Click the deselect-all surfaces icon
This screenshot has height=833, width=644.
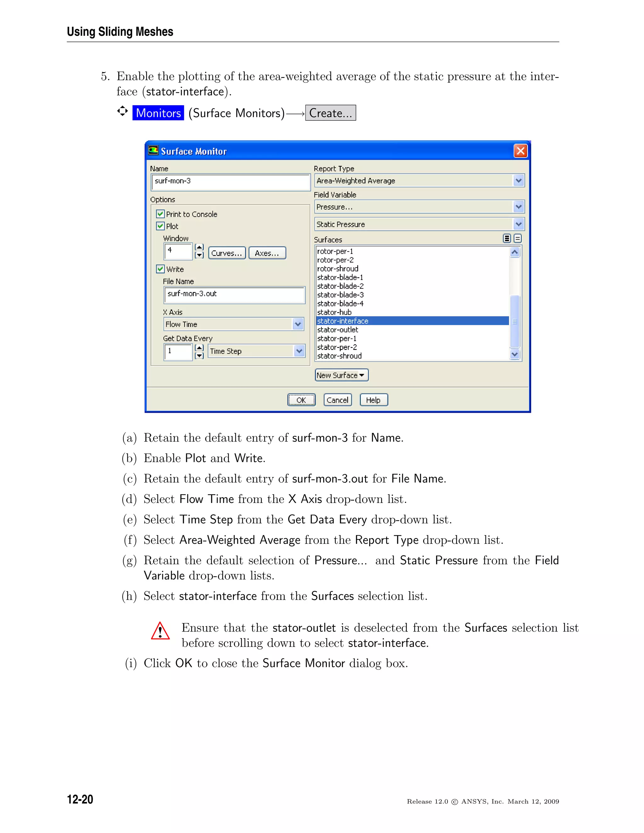coord(518,238)
